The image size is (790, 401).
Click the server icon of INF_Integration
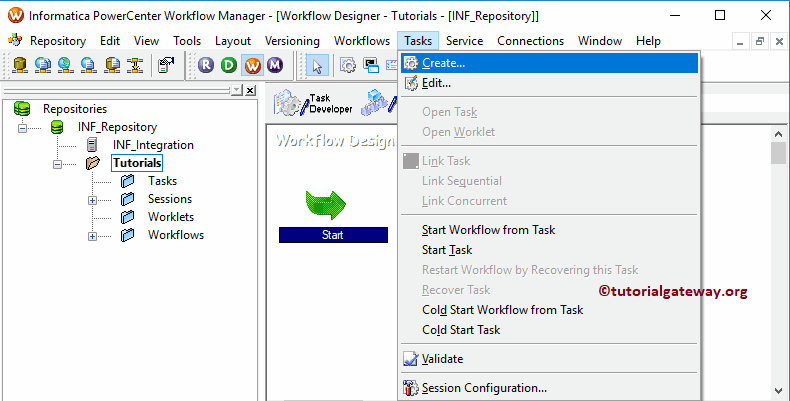point(92,145)
